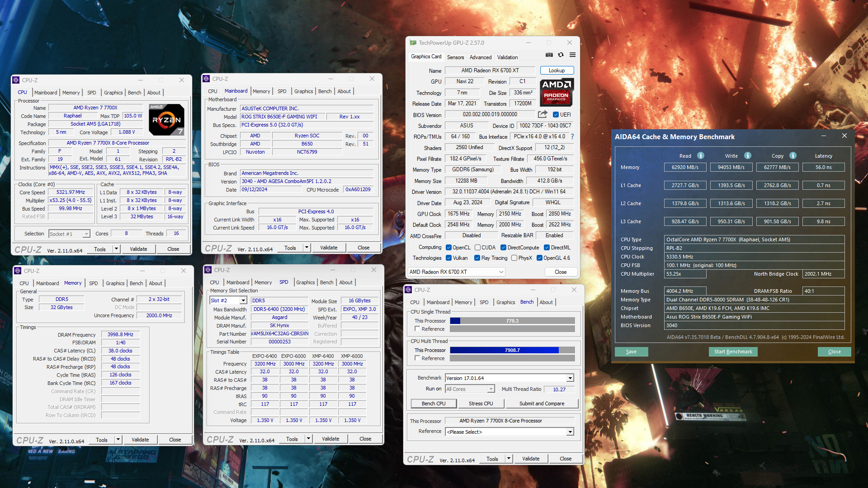Viewport: 868px width, 488px height.
Task: Click Stress CPU button
Action: (481, 404)
